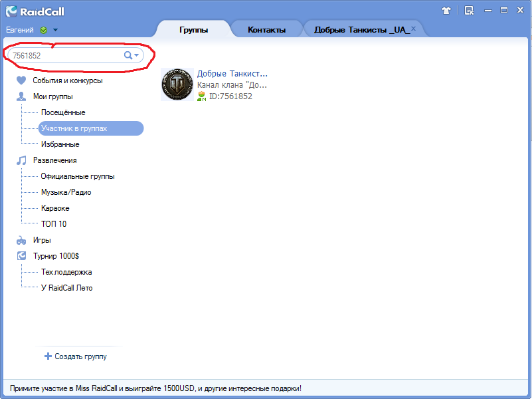Click the heart icon for События и конкурсы

tap(21, 80)
